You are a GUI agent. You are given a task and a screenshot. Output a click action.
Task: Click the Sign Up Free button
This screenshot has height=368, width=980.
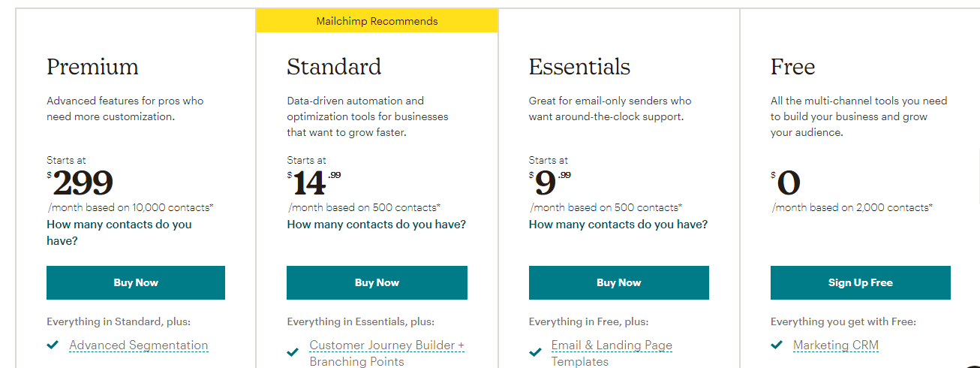pyautogui.click(x=860, y=282)
